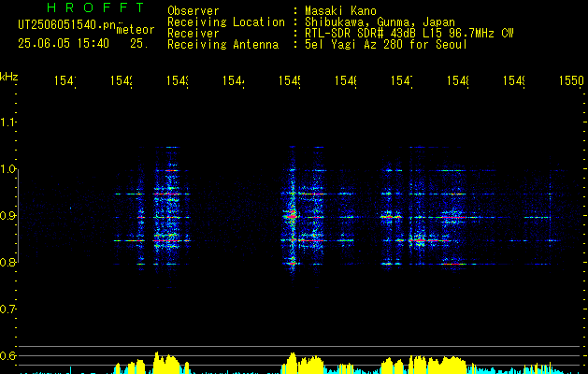Click the 1545 time axis marker
The image size is (588, 374).
(x=290, y=81)
